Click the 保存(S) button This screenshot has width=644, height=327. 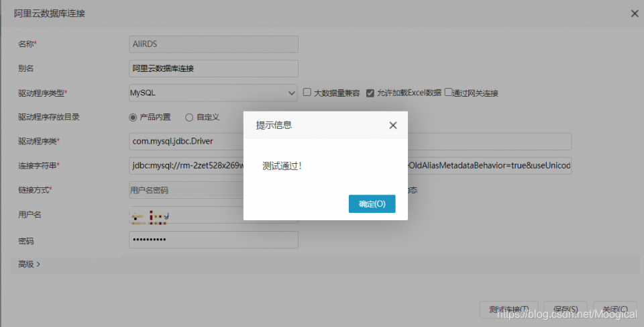point(566,310)
